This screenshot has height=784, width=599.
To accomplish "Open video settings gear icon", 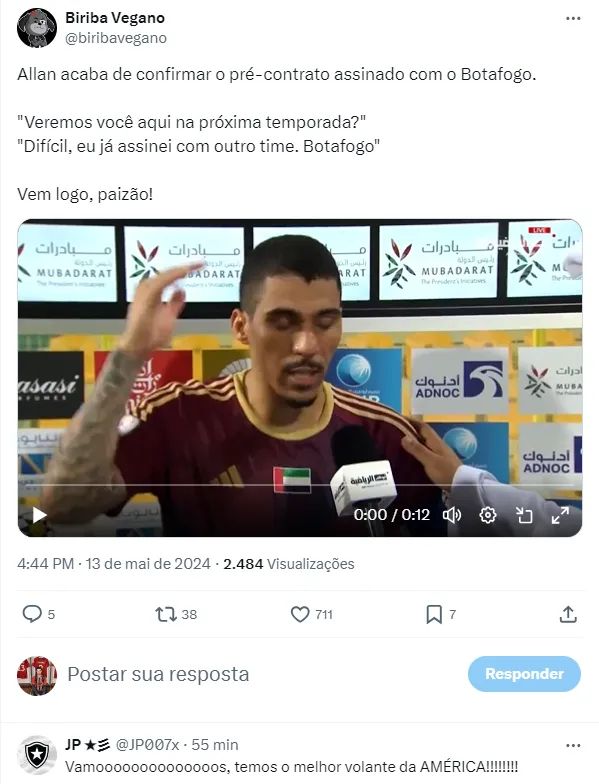I will point(488,515).
